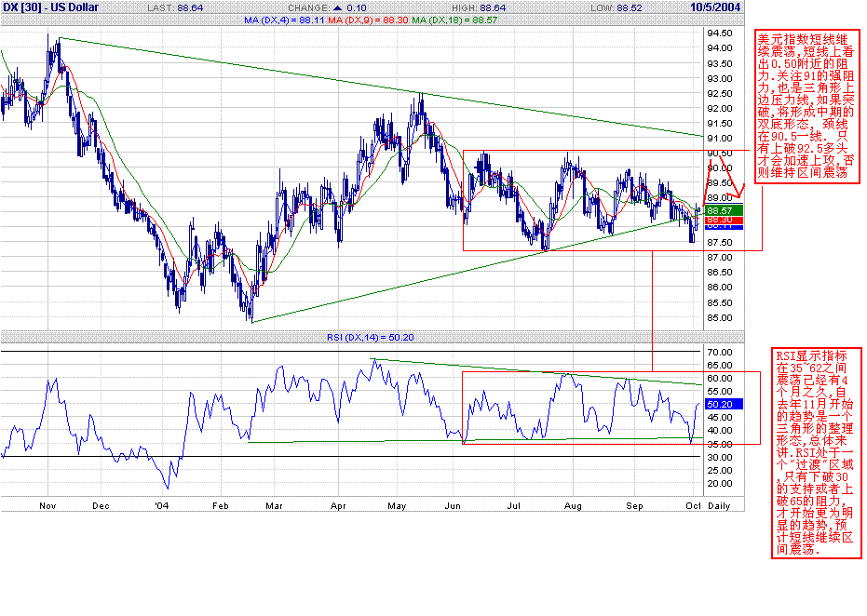867x616 pixels.
Task: Click price axis label 89.00
Action: [719, 198]
